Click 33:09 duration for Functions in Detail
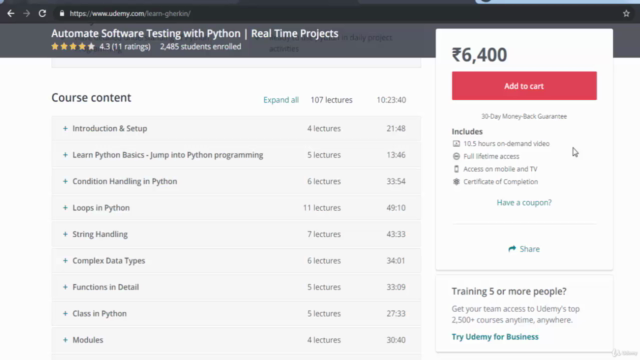The image size is (640, 360). pyautogui.click(x=396, y=287)
